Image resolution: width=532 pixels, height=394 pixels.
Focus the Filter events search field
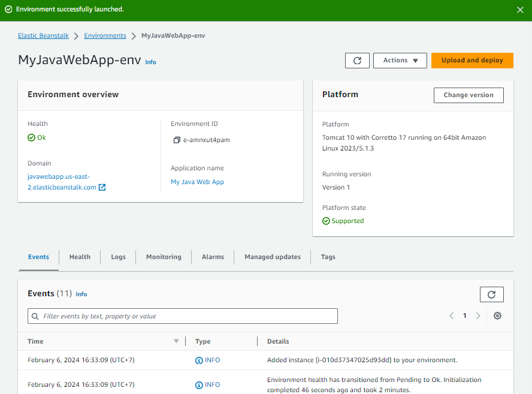click(x=183, y=316)
